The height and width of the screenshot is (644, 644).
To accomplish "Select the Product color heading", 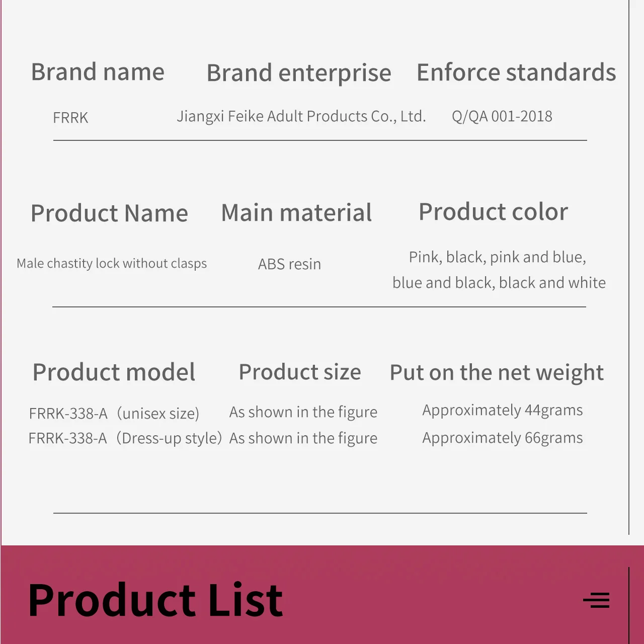I will tap(494, 212).
